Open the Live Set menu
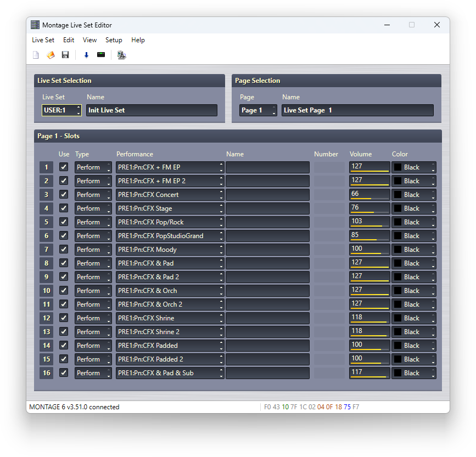 (43, 40)
